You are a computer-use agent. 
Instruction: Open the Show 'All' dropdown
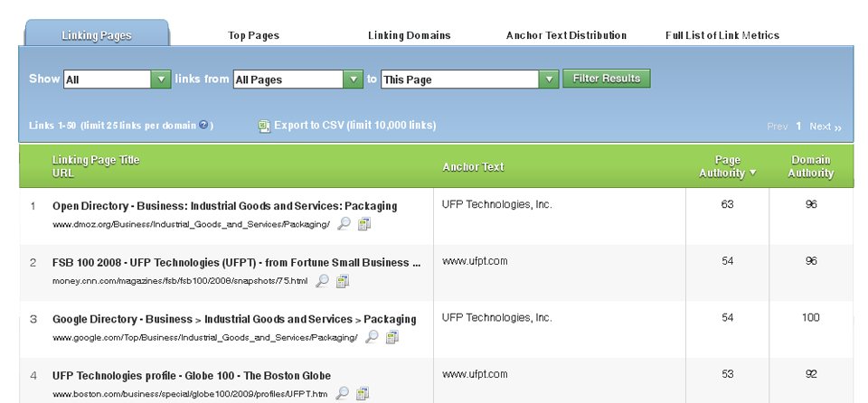[117, 80]
